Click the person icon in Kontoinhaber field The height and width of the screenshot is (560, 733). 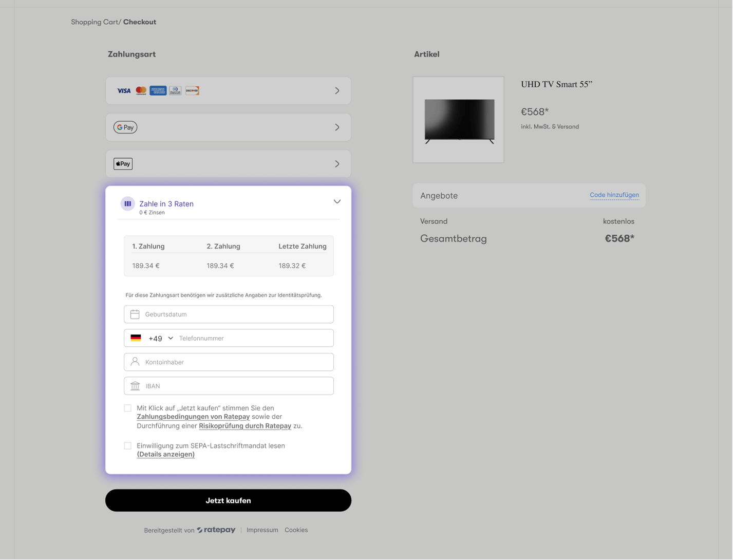click(135, 362)
